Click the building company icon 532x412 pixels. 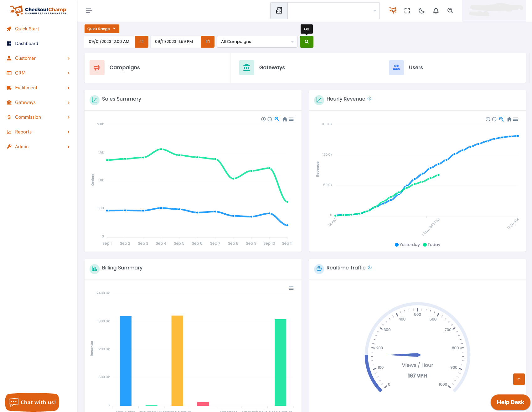(x=279, y=11)
